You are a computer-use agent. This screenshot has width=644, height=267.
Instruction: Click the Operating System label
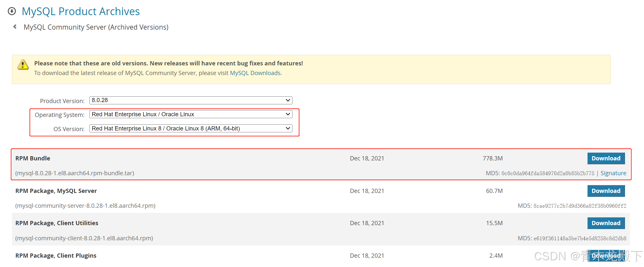coord(60,115)
